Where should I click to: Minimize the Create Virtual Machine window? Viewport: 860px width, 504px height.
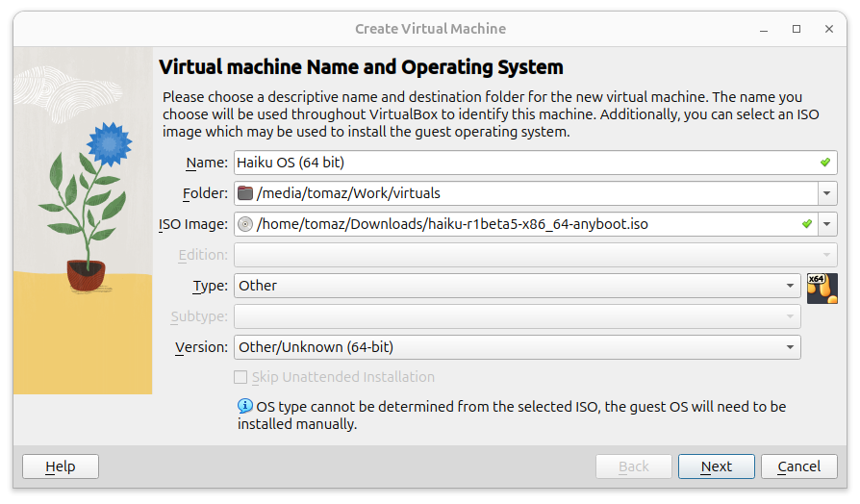pyautogui.click(x=764, y=29)
